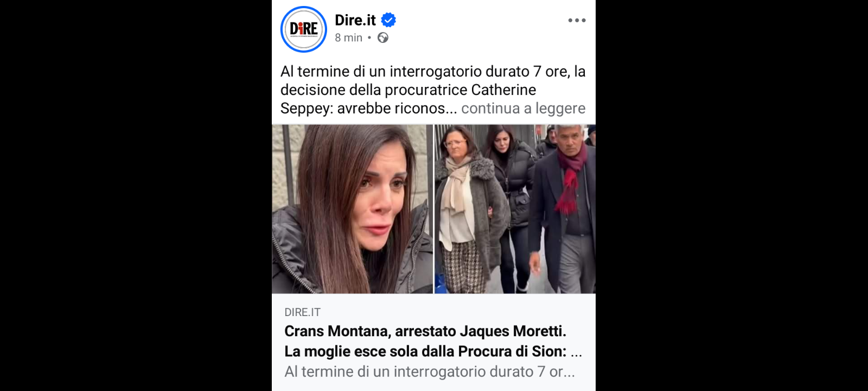The height and width of the screenshot is (391, 868).
Task: Click the DIRE.IT source domain label
Action: (x=302, y=312)
